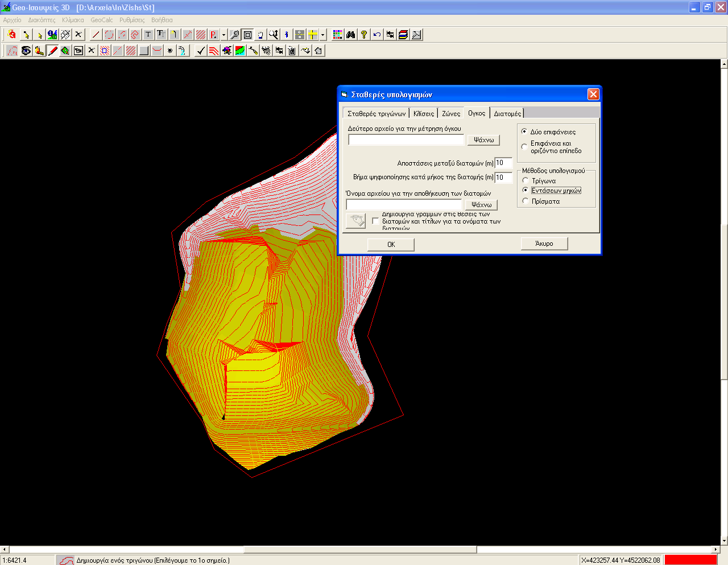Click the binoculars search icon
728x565 pixels.
(x=351, y=35)
